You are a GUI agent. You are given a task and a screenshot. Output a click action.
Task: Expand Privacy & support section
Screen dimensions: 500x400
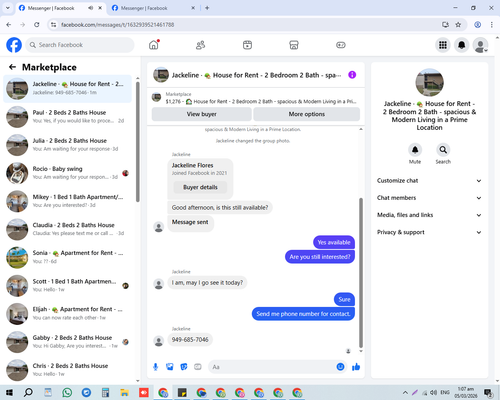[429, 232]
